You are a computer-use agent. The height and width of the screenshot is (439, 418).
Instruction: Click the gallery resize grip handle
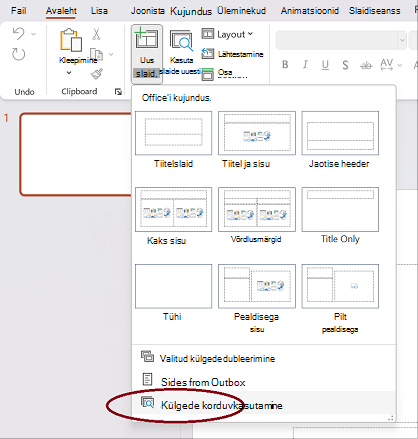390,418
